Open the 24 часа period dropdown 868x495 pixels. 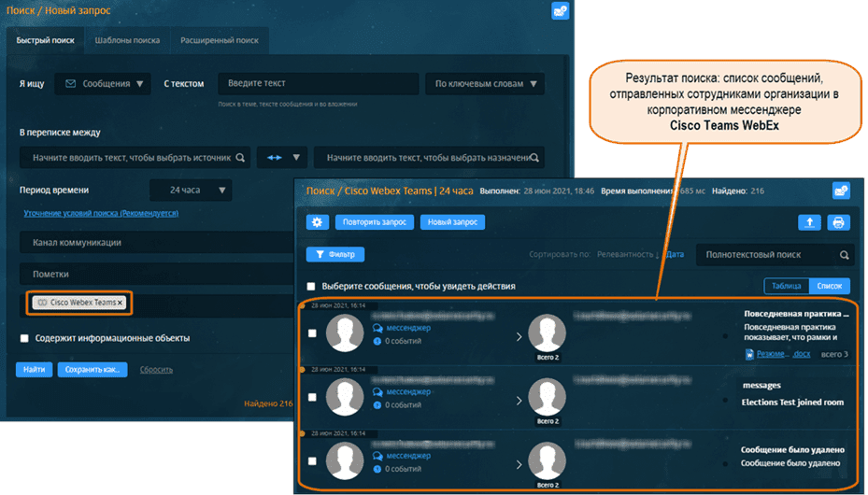pos(191,191)
